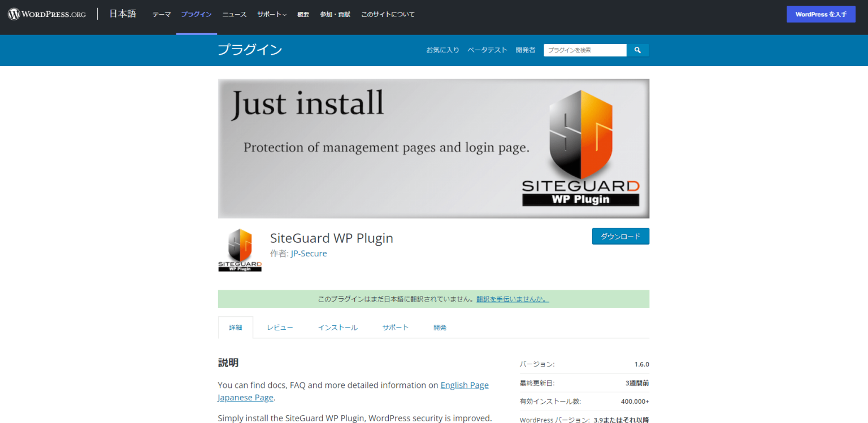
Task: Select the 詳細 tab
Action: (235, 327)
